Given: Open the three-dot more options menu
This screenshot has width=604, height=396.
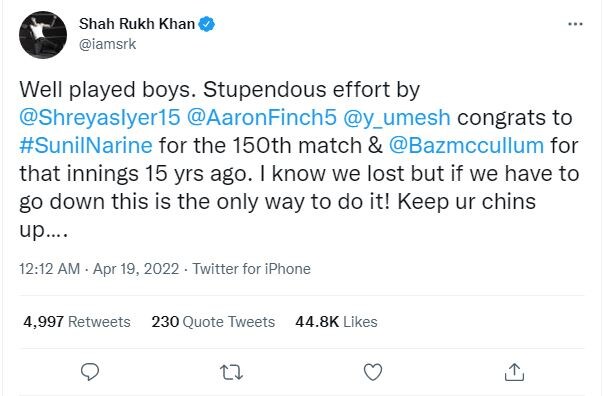Looking at the screenshot, I should 575,24.
